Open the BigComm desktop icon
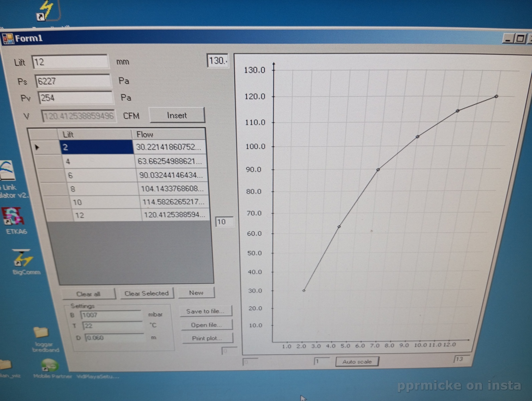Viewport: 532px width, 401px height. 22,258
